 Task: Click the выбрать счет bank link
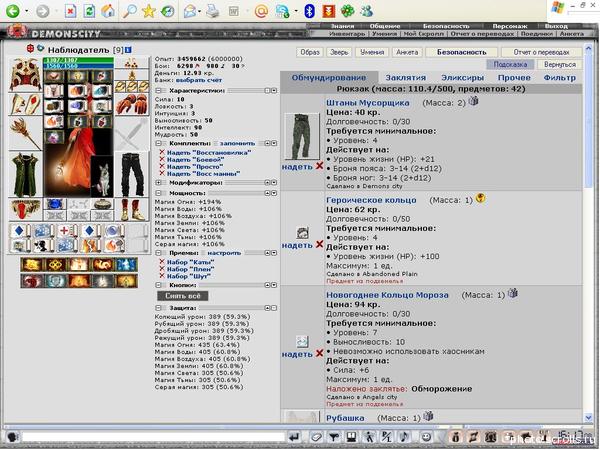click(199, 80)
